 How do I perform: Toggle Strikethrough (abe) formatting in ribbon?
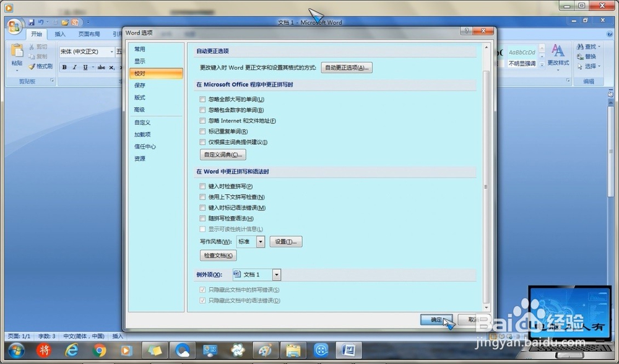[x=102, y=67]
